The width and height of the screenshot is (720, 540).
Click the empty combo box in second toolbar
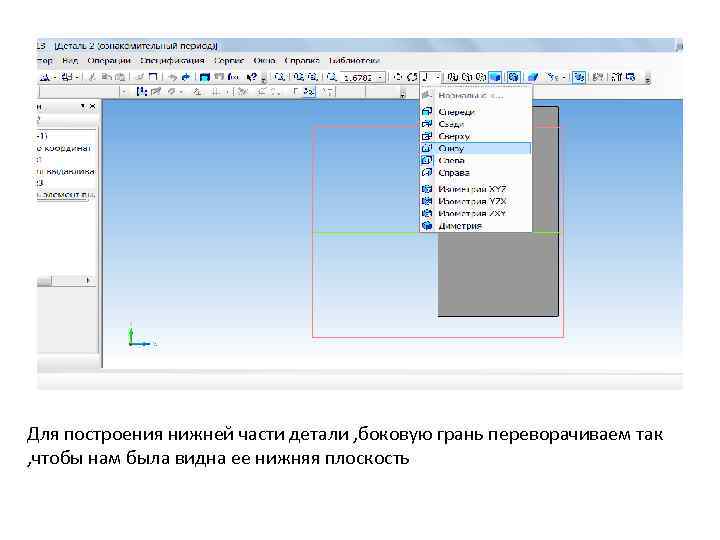tap(79, 92)
